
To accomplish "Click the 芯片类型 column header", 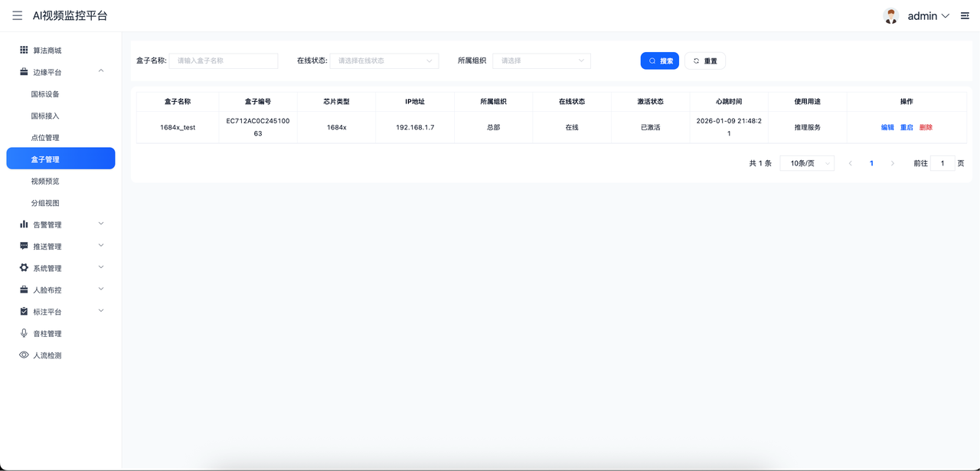I will tap(336, 101).
